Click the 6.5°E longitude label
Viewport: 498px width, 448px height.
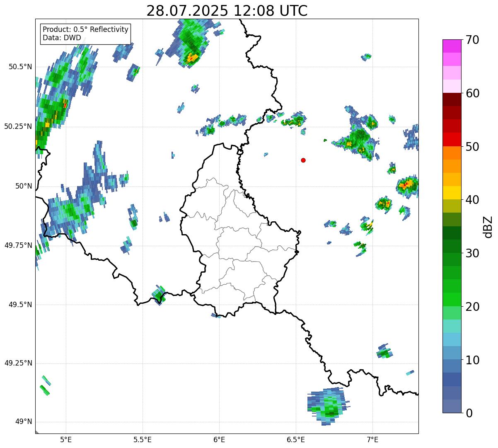coord(296,440)
